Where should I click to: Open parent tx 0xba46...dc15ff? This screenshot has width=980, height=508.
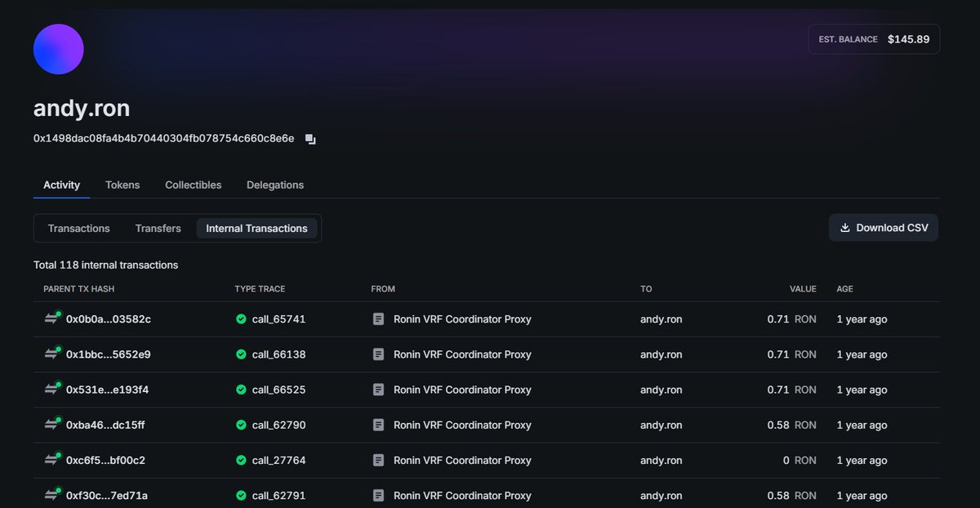105,425
